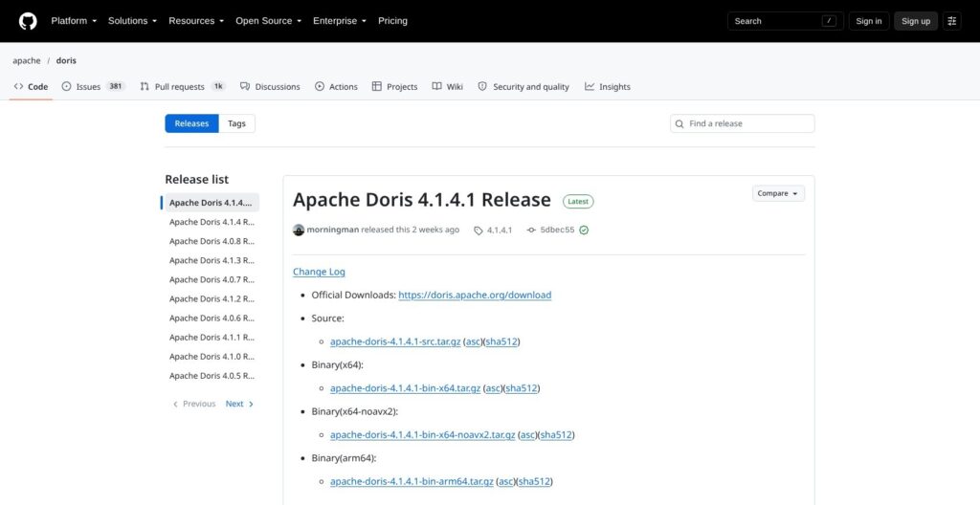Click the Sign up button
The height and width of the screenshot is (505, 980).
pyautogui.click(x=916, y=21)
